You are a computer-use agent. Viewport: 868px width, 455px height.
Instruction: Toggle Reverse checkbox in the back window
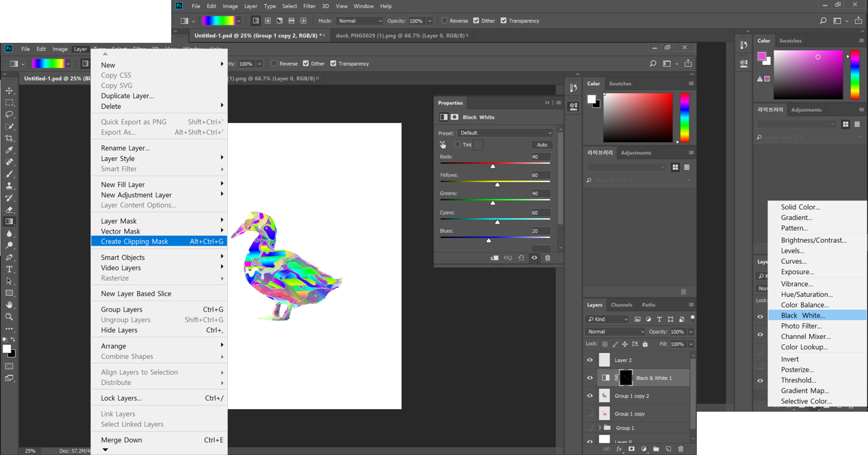pos(445,21)
